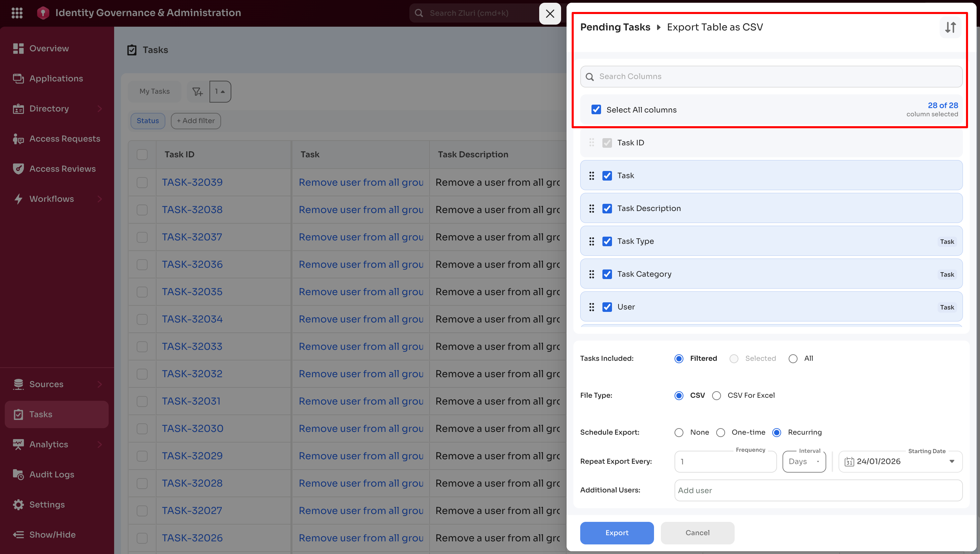Click the Export button

coord(616,533)
